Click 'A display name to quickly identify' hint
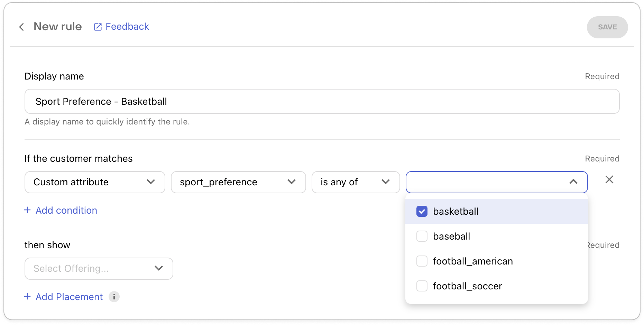 click(x=107, y=122)
